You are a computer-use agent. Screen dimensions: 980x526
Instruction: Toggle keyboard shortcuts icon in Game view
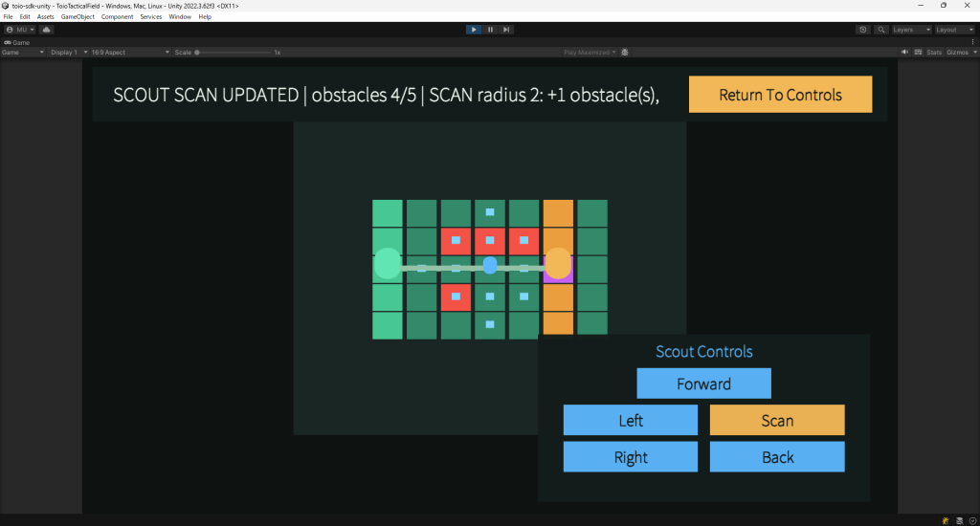tap(918, 53)
